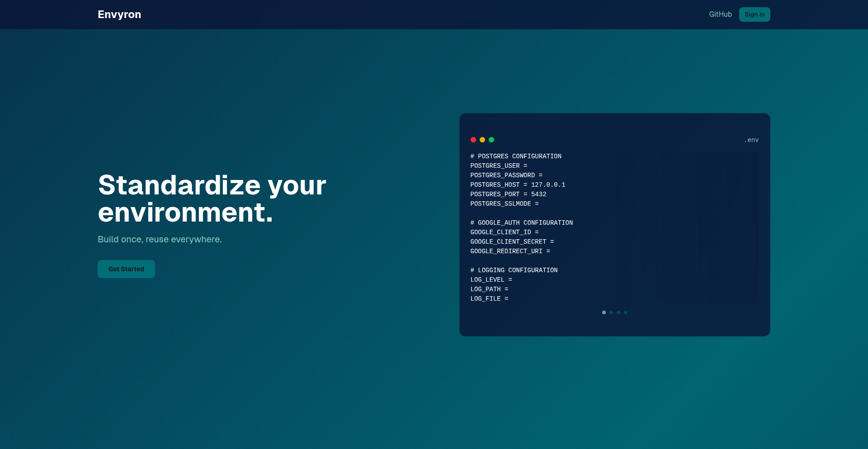This screenshot has width=868, height=449.
Task: Click the .env filename label
Action: pos(751,140)
